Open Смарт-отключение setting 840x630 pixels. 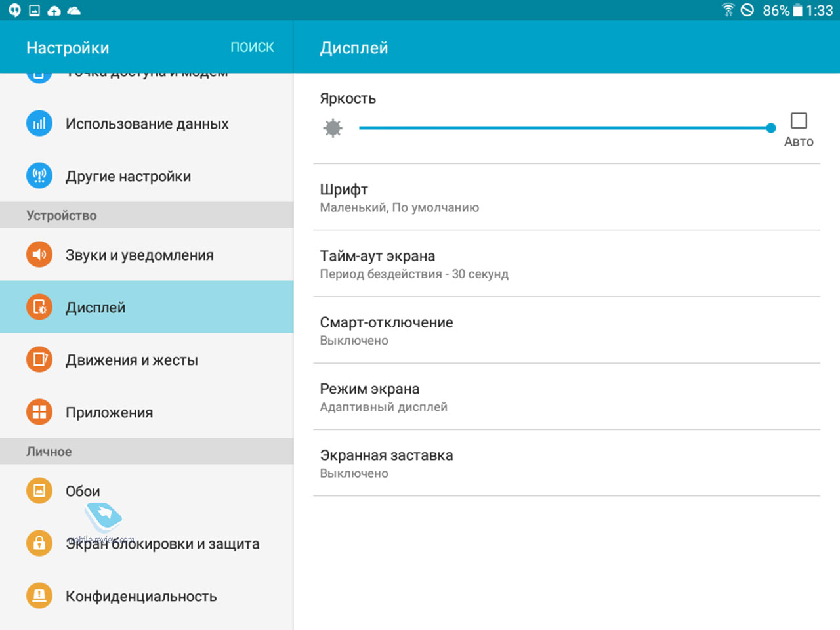click(566, 330)
